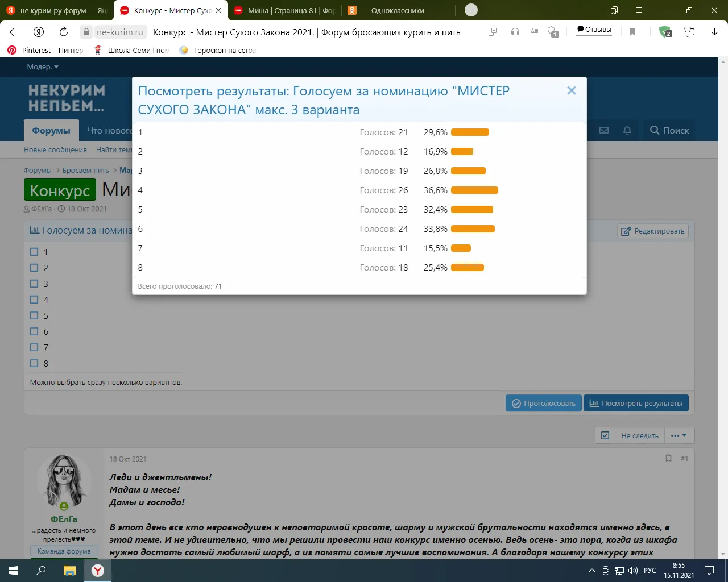Click the Проголосовать button
The image size is (728, 582).
544,403
